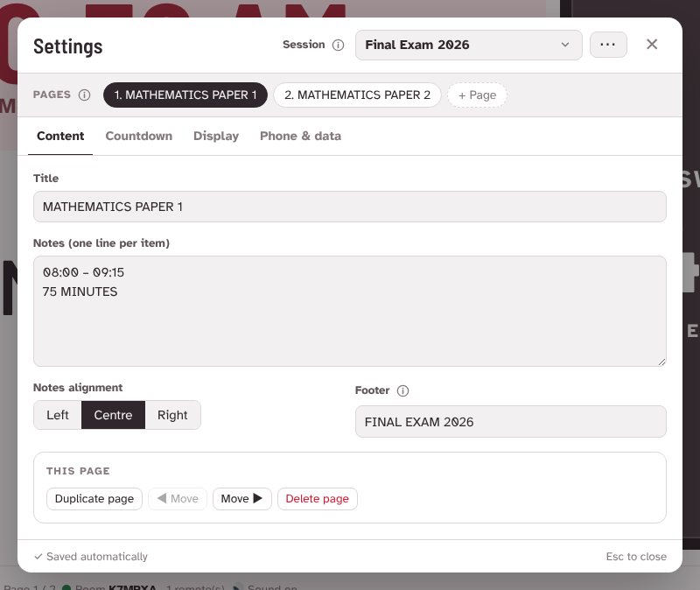This screenshot has width=700, height=590.
Task: Open the session more-options ellipsis button
Action: [608, 45]
